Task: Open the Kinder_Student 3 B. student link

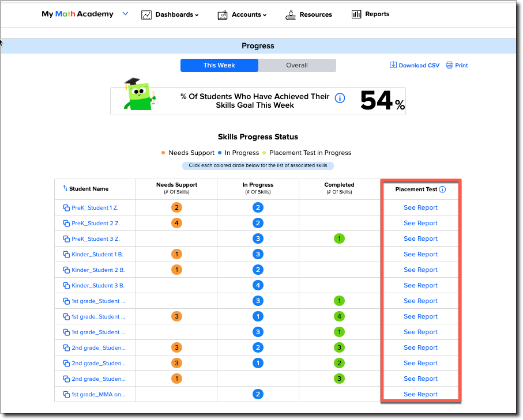Action: pyautogui.click(x=97, y=285)
